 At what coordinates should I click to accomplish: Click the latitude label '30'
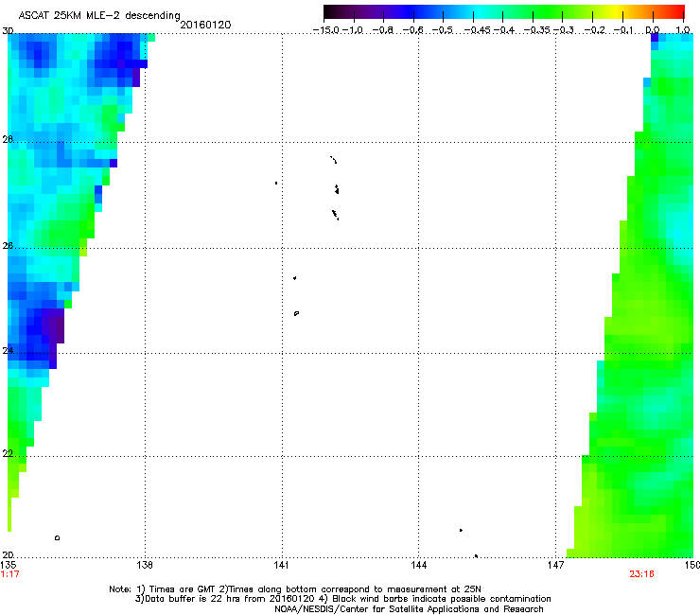(8, 31)
